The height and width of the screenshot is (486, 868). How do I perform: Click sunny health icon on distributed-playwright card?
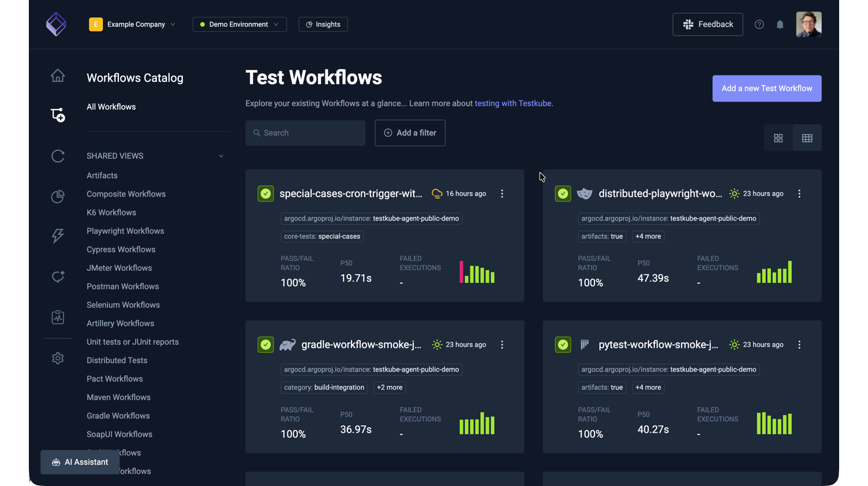click(734, 194)
